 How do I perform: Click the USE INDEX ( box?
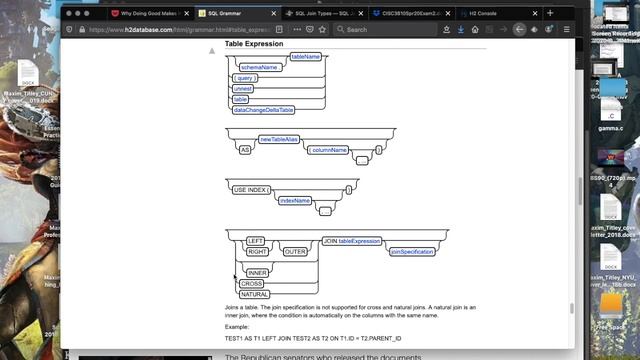click(251, 190)
